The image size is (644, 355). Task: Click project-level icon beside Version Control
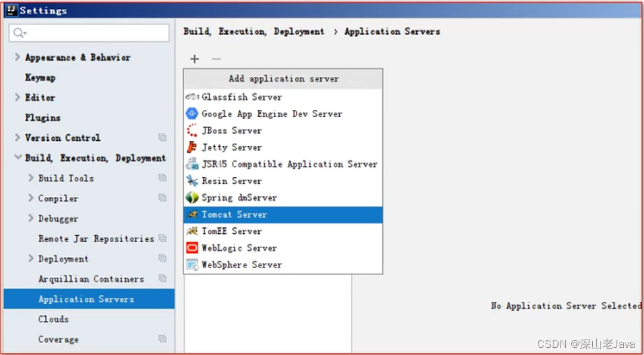tap(163, 138)
